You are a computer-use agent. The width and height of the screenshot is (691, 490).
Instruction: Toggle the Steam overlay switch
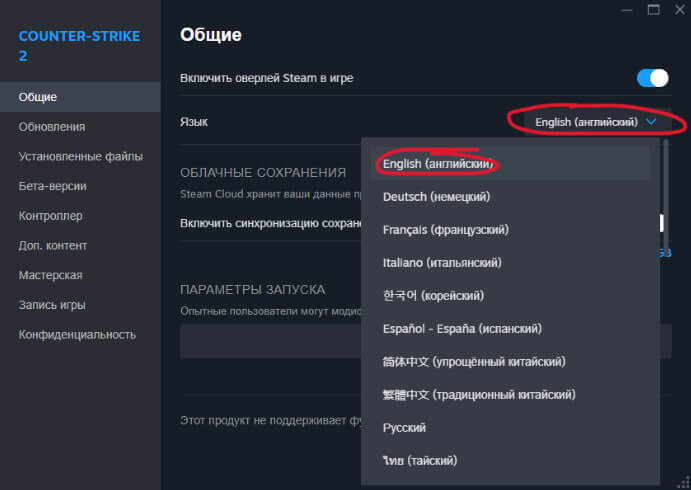pyautogui.click(x=652, y=78)
